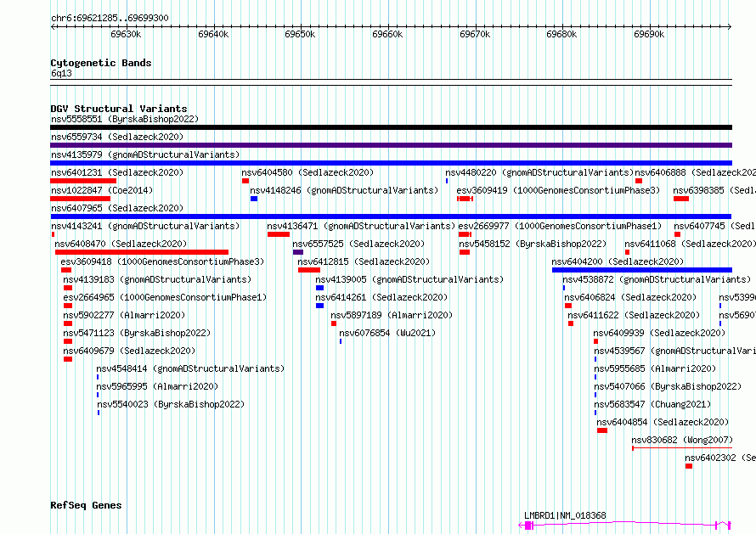
Task: Click nsv6411068 (Sedlazeck2020) label
Action: [690, 244]
